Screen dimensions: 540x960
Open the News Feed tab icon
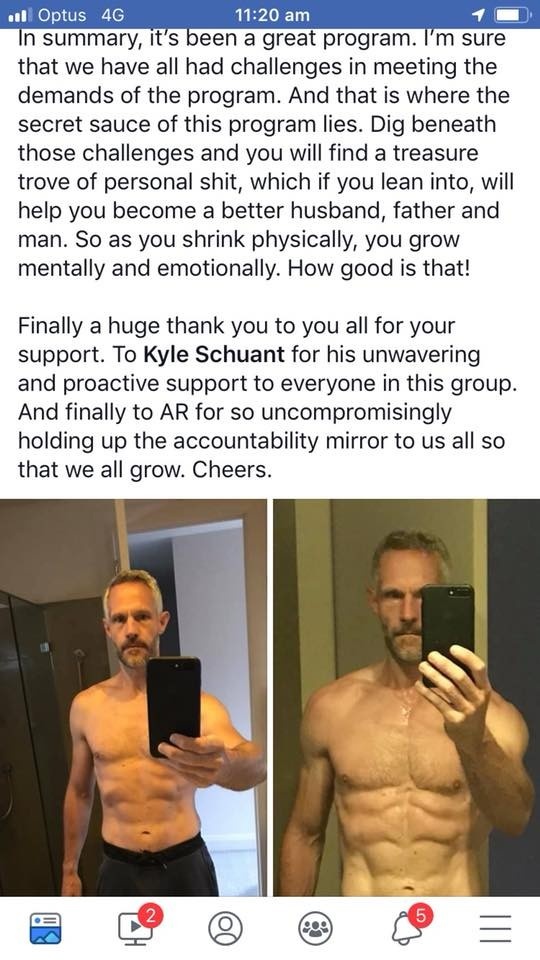click(45, 929)
